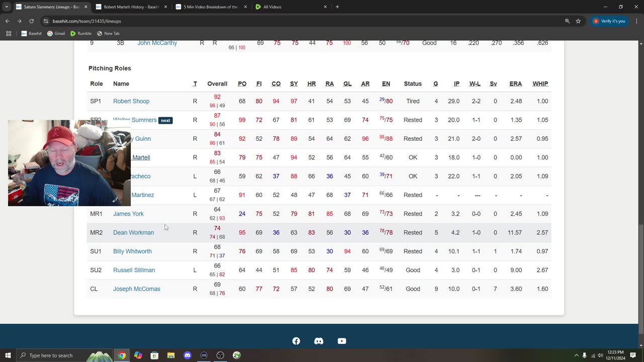
Task: Open the taskbar volume icon
Action: pos(600,355)
